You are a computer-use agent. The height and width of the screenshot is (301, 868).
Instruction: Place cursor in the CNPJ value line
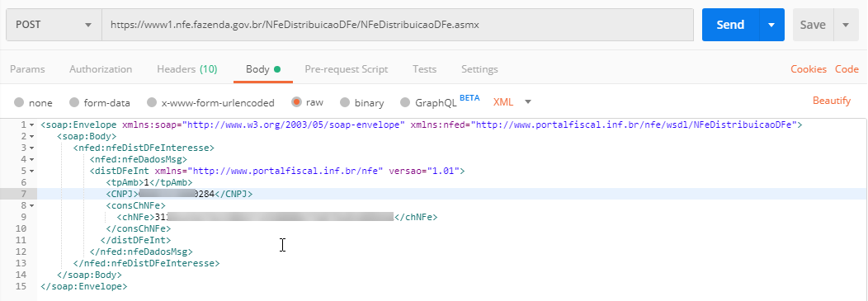pos(179,194)
